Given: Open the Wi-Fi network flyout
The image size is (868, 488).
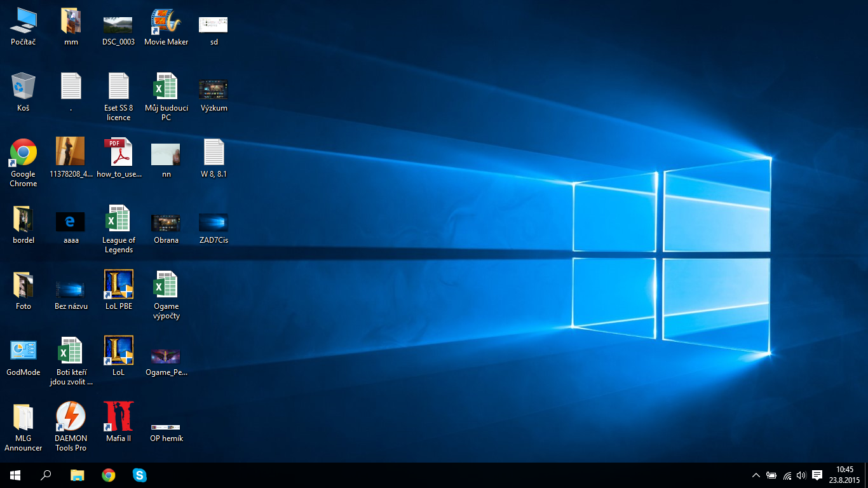Looking at the screenshot, I should [787, 475].
